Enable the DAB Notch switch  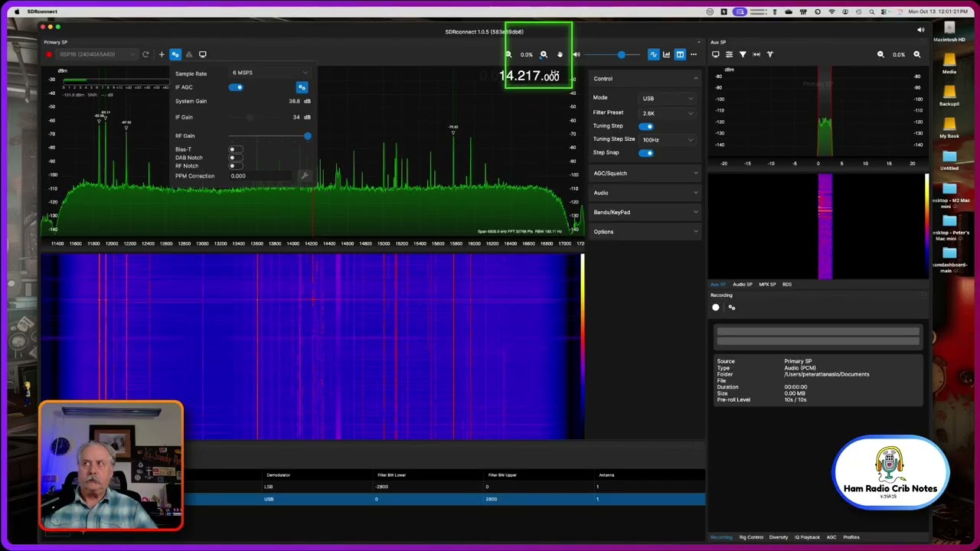tap(235, 158)
